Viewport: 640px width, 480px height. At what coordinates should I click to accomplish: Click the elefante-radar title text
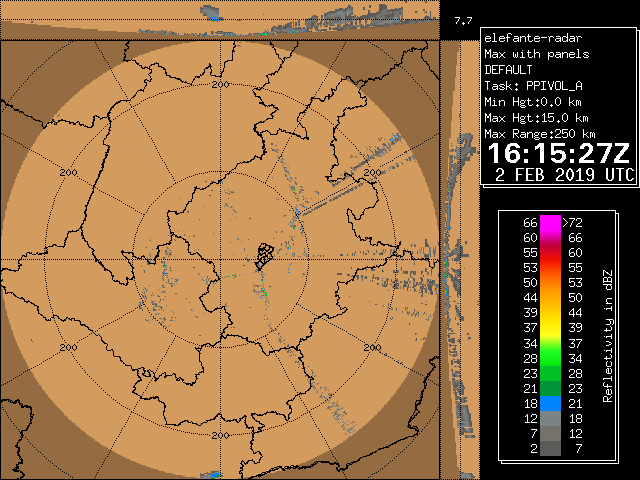(525, 38)
